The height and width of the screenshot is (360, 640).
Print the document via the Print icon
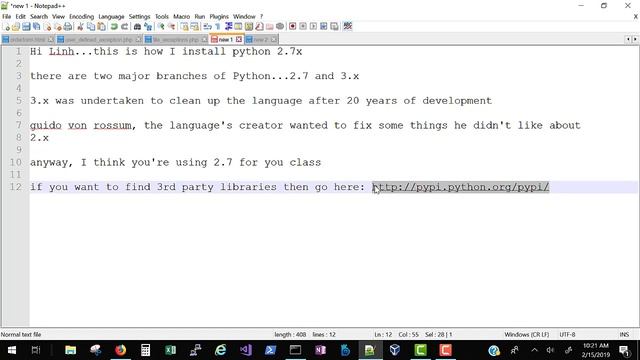(68, 27)
